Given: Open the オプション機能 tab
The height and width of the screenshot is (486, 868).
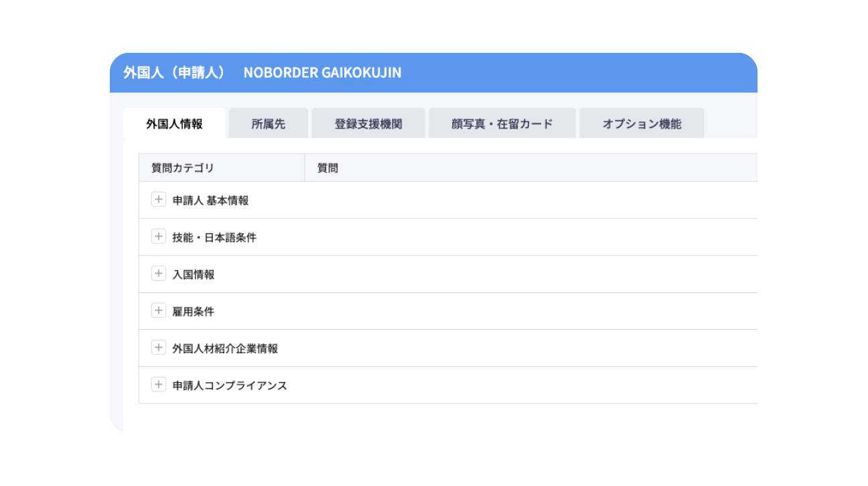Looking at the screenshot, I should [x=641, y=124].
